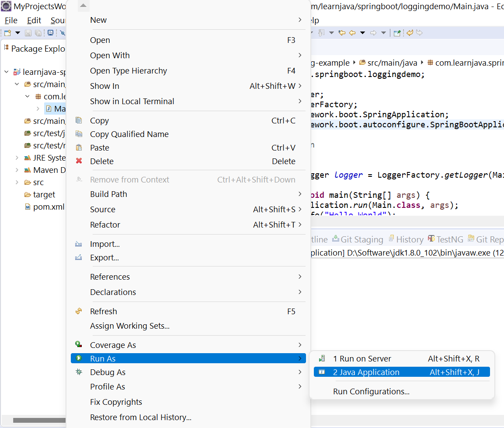The width and height of the screenshot is (504, 428).
Task: Open Run Configurations... dialog
Action: coord(371,392)
